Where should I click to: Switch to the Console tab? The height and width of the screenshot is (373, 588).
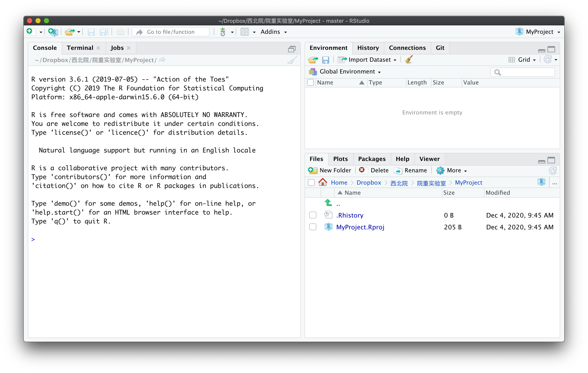click(45, 48)
